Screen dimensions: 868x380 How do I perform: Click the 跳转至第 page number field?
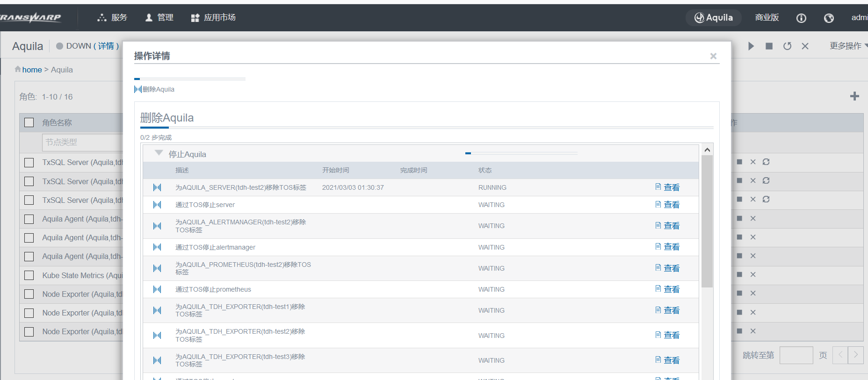796,355
